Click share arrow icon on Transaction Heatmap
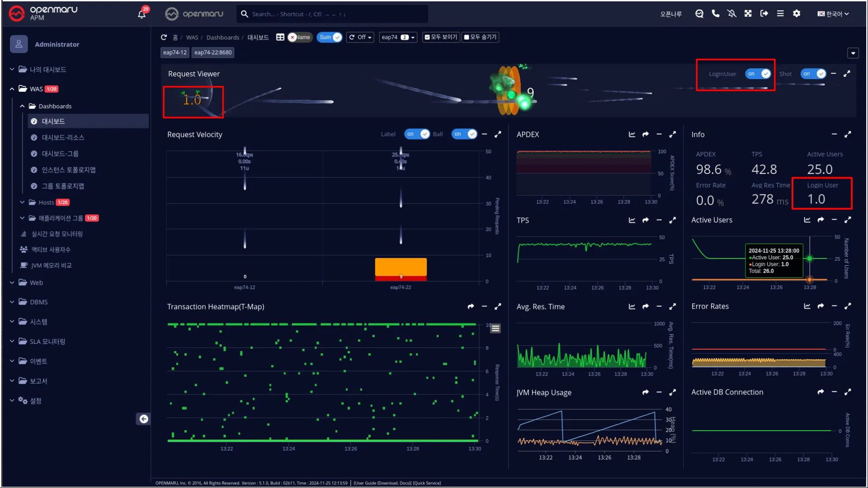 point(471,307)
